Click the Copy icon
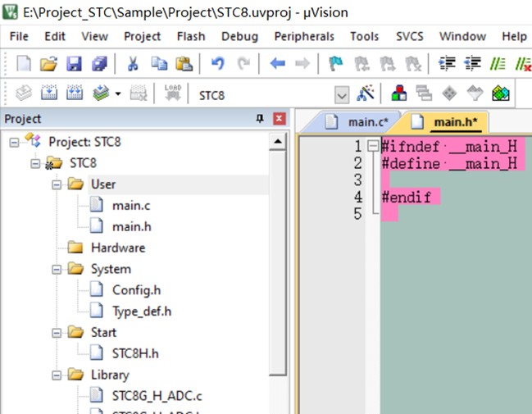Viewport: 532px width, 414px height. pyautogui.click(x=159, y=63)
